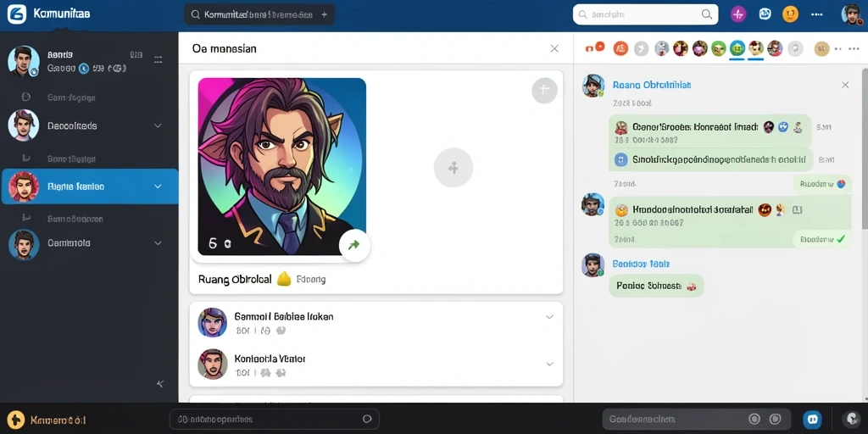Click the Komunitas logo icon
868x434 pixels.
click(17, 14)
